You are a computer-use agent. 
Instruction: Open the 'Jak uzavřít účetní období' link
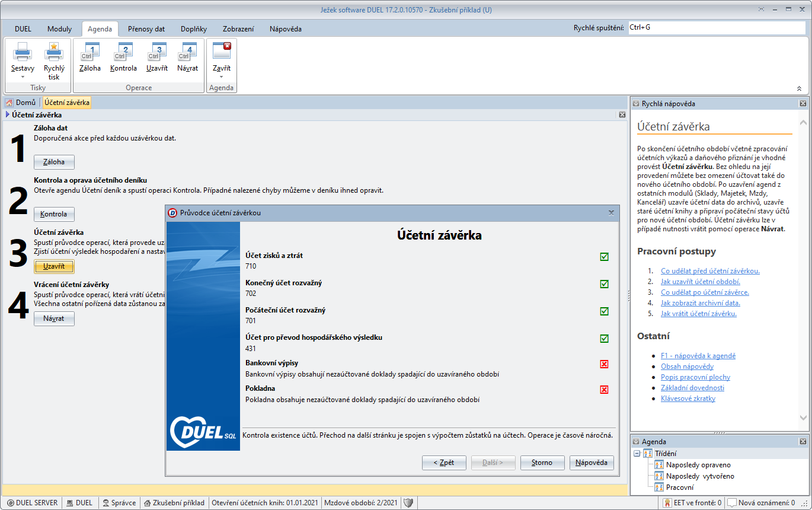(701, 282)
